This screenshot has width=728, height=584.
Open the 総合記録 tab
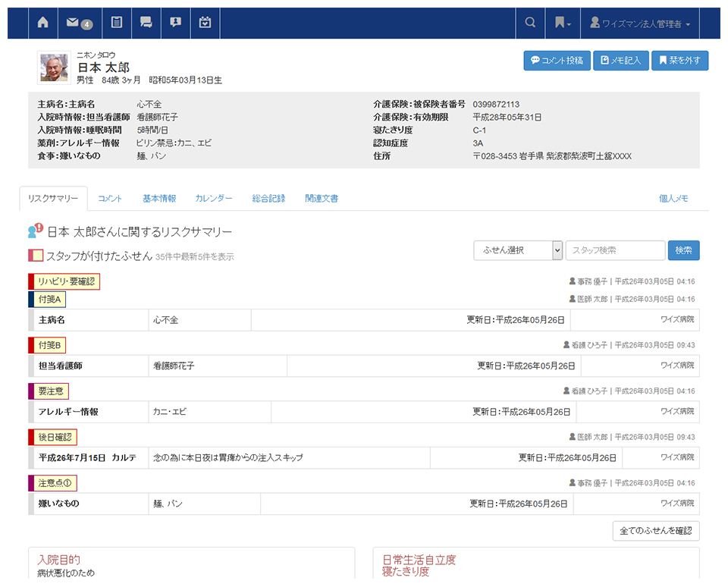[x=268, y=199]
